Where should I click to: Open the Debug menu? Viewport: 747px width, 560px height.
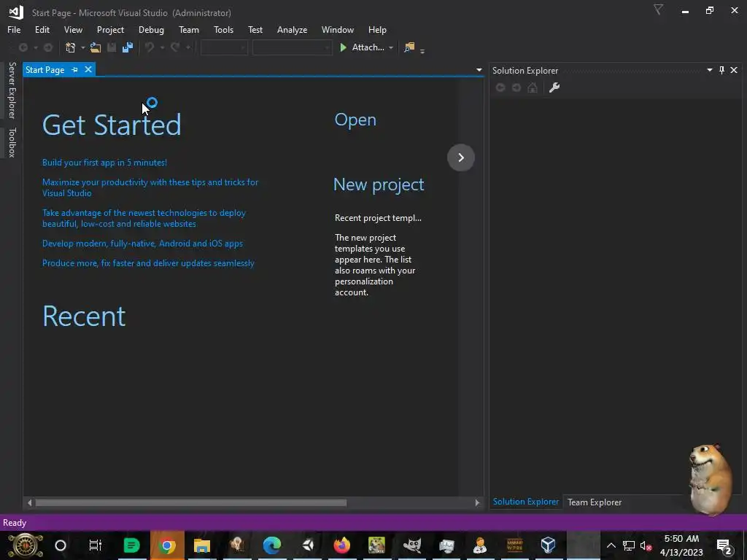[151, 29]
